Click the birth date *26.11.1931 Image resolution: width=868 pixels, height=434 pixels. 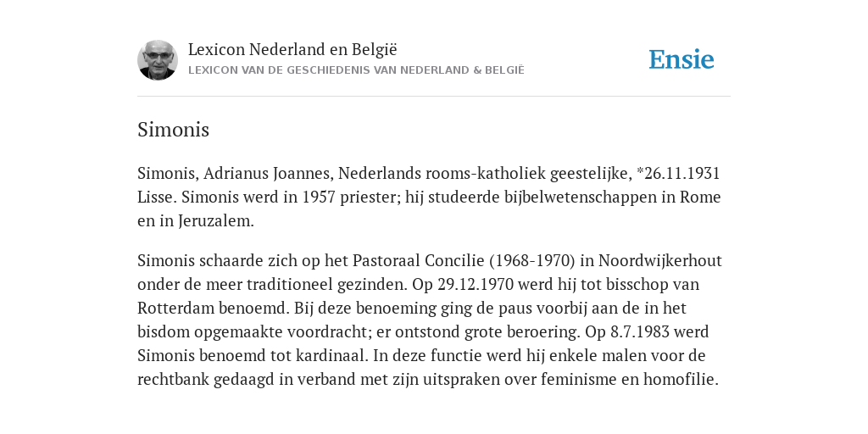click(x=678, y=173)
